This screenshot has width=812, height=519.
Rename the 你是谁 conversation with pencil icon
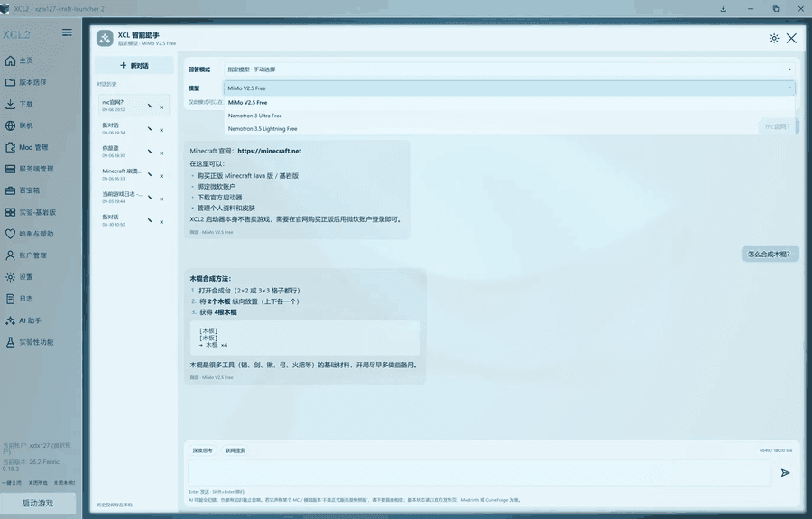click(x=150, y=152)
